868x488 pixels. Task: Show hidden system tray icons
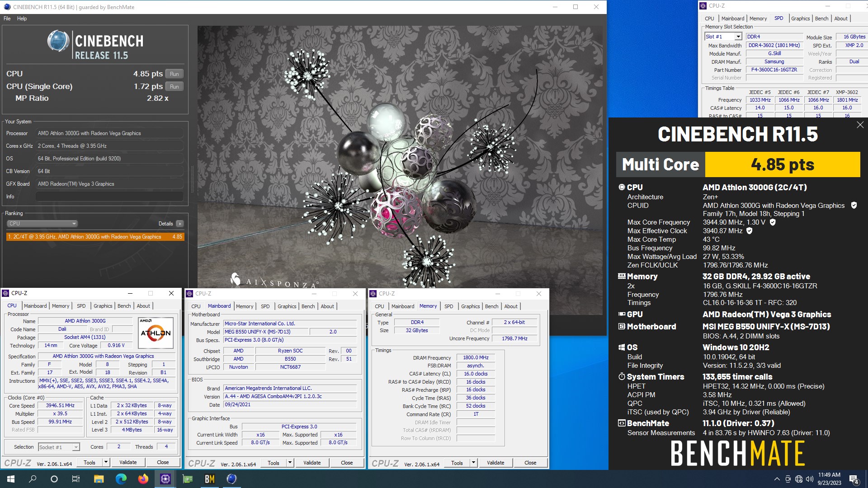pyautogui.click(x=777, y=479)
